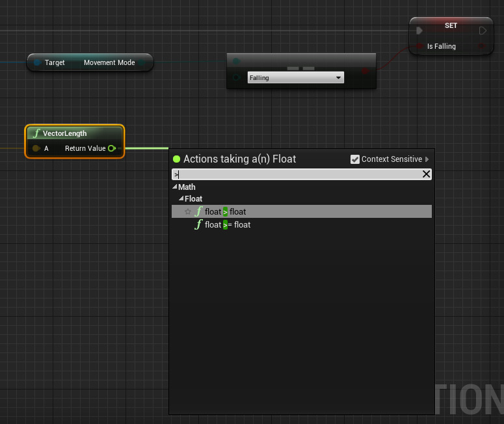Viewport: 504px width, 424px height.
Task: Click the 'Movement Mode' label
Action: pos(109,62)
